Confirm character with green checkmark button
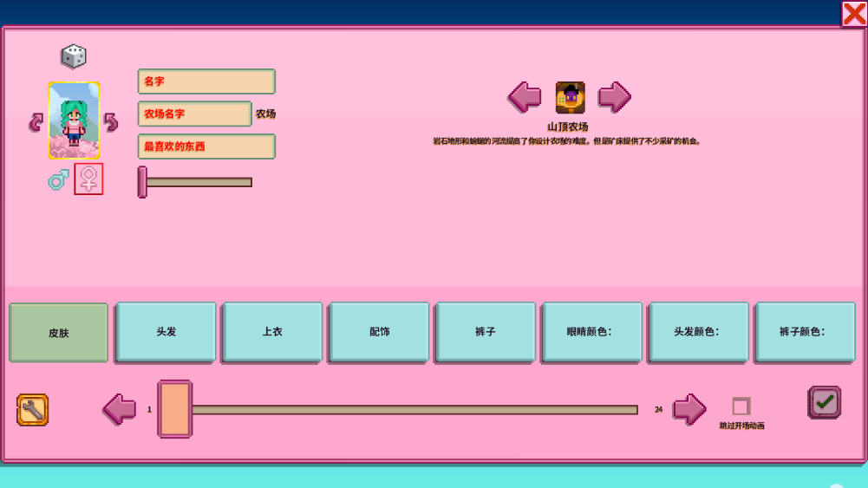868x488 pixels. click(824, 403)
